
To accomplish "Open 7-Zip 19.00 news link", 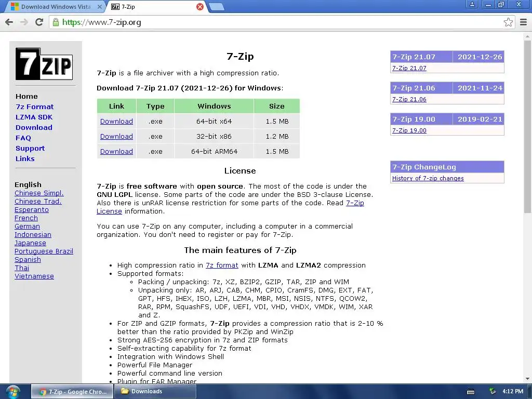I will (409, 130).
